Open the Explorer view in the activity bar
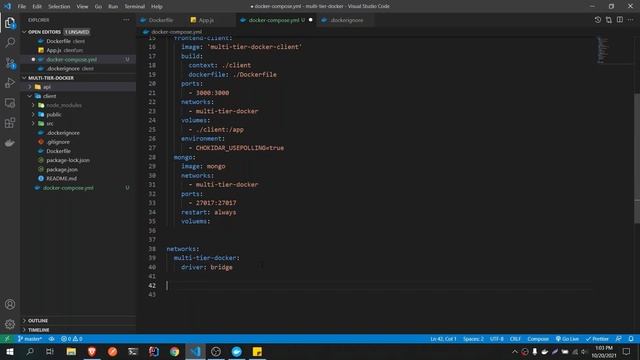 (x=10, y=23)
